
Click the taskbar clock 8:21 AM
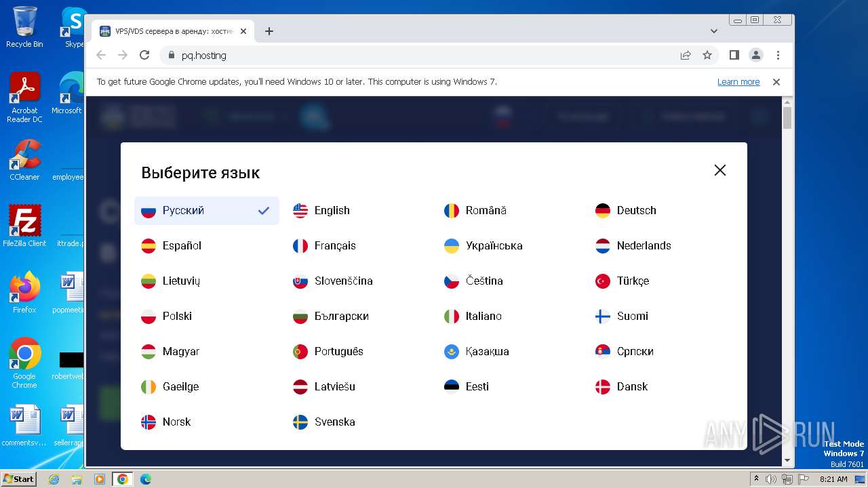(833, 479)
